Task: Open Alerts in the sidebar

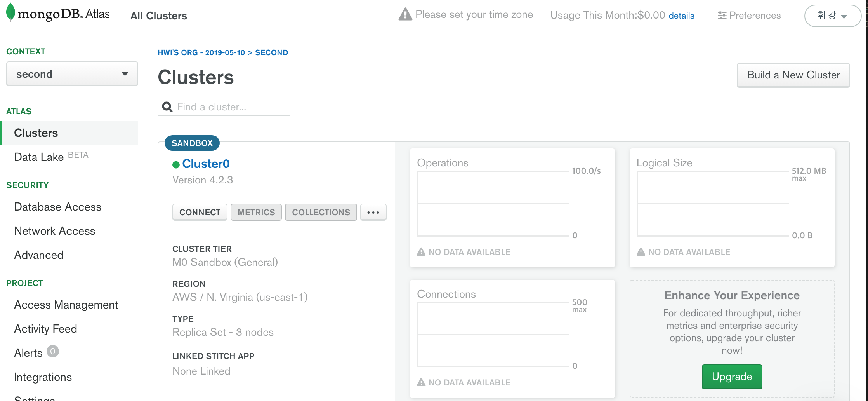Action: pyautogui.click(x=28, y=353)
